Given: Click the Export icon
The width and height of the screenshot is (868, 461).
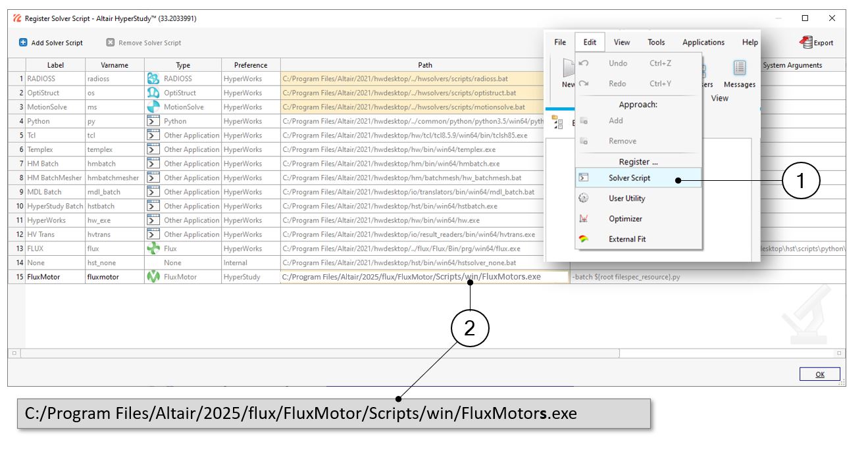Looking at the screenshot, I should (x=806, y=43).
